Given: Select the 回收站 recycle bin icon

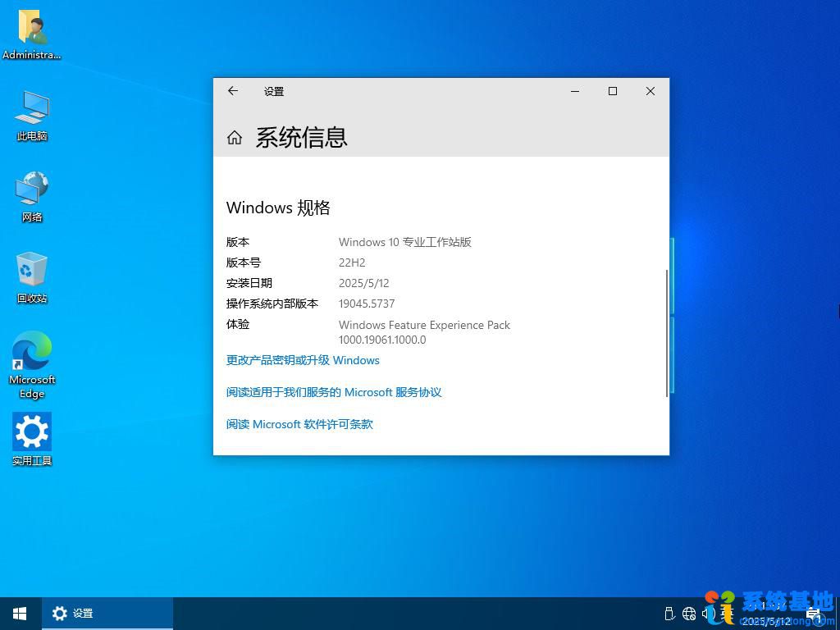Looking at the screenshot, I should [x=32, y=277].
